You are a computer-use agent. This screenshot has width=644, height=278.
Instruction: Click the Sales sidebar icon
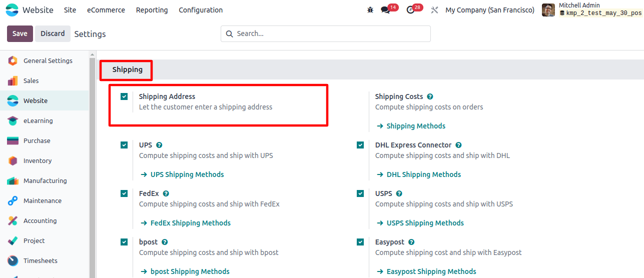click(x=13, y=81)
